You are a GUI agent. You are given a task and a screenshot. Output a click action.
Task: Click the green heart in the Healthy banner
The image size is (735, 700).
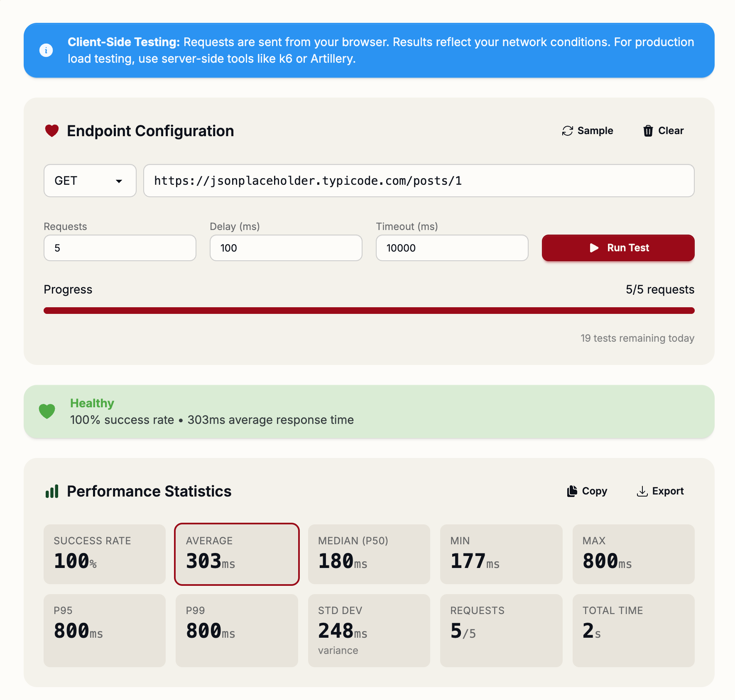47,411
